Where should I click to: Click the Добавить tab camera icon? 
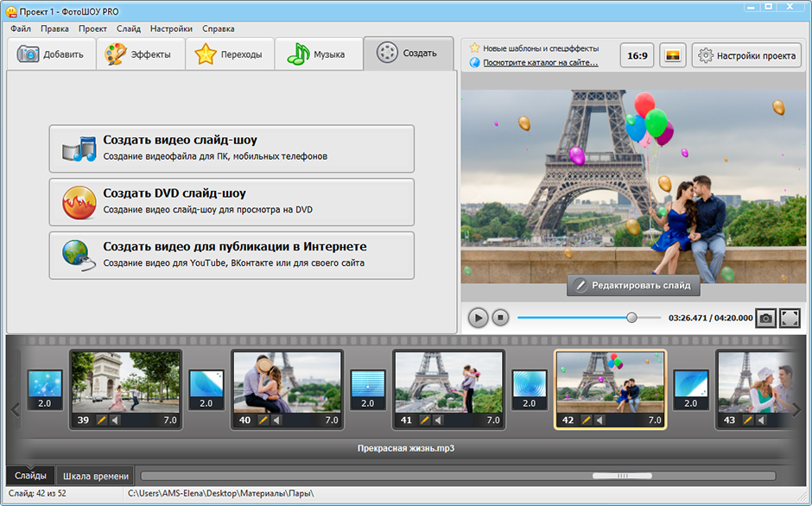tap(28, 54)
